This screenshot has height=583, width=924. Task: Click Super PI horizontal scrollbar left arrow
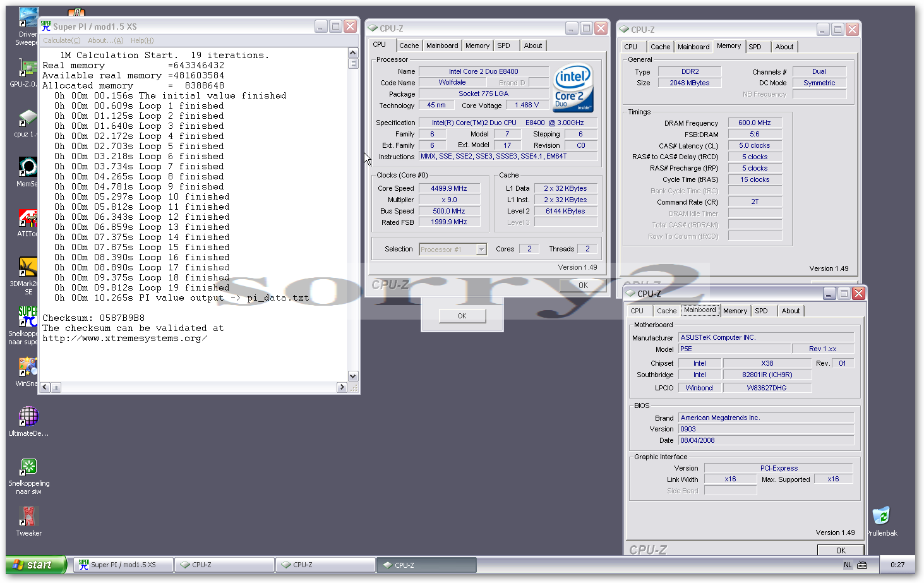coord(45,387)
